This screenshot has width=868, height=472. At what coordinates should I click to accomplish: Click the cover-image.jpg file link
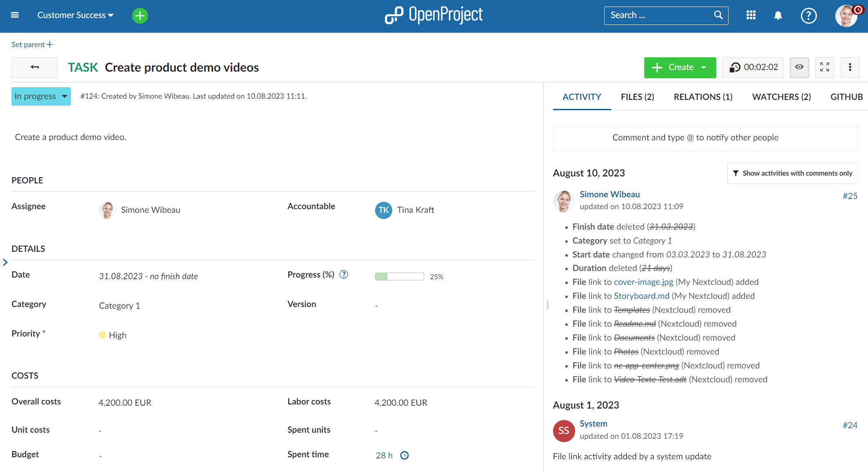coord(643,282)
